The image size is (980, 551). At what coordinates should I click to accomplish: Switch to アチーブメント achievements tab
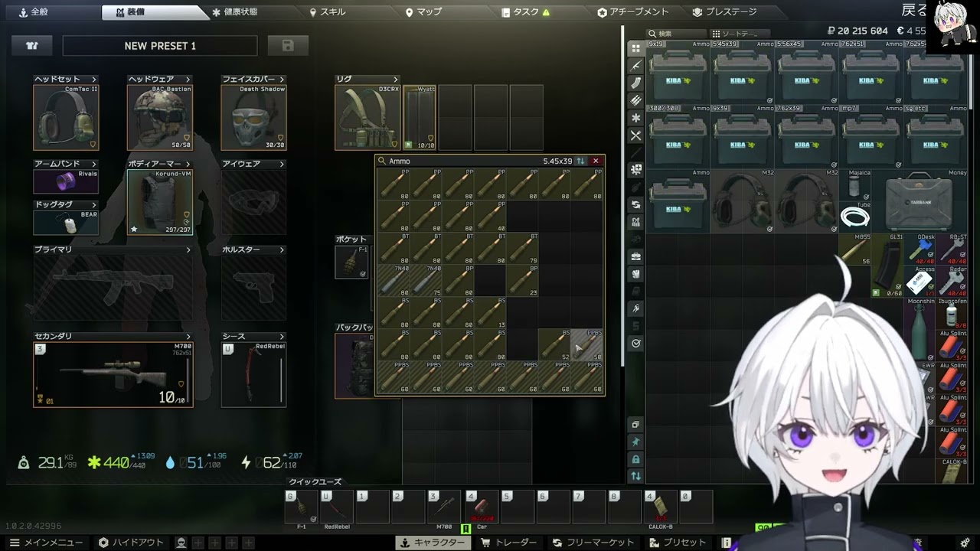coord(633,12)
